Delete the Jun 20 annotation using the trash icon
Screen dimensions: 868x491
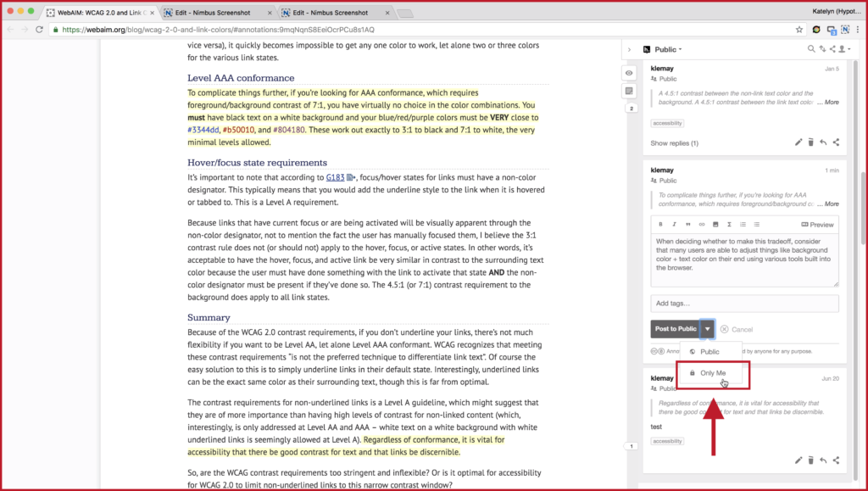tap(811, 460)
